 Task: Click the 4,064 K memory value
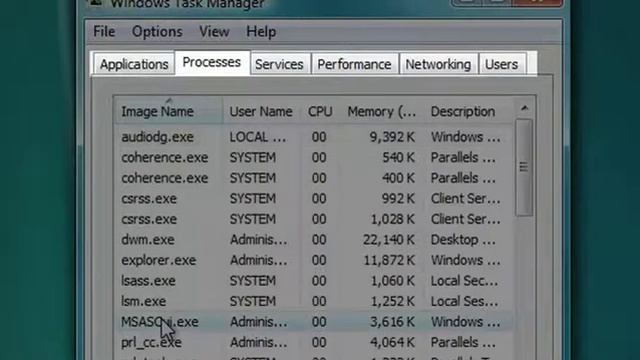pyautogui.click(x=392, y=342)
